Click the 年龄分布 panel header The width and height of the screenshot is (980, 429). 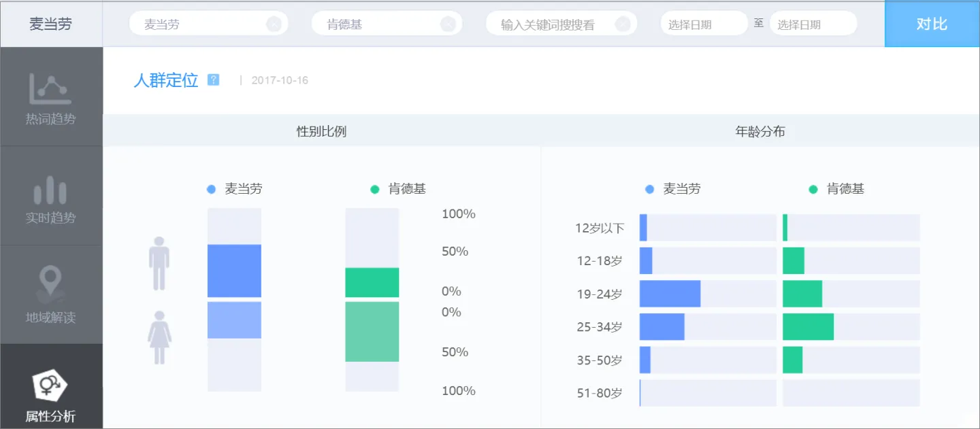tap(760, 131)
